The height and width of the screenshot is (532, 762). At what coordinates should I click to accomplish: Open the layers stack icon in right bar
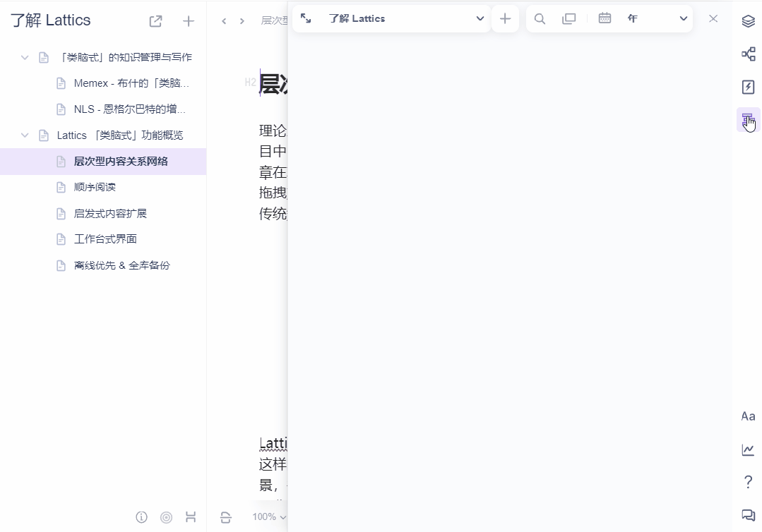(x=749, y=21)
